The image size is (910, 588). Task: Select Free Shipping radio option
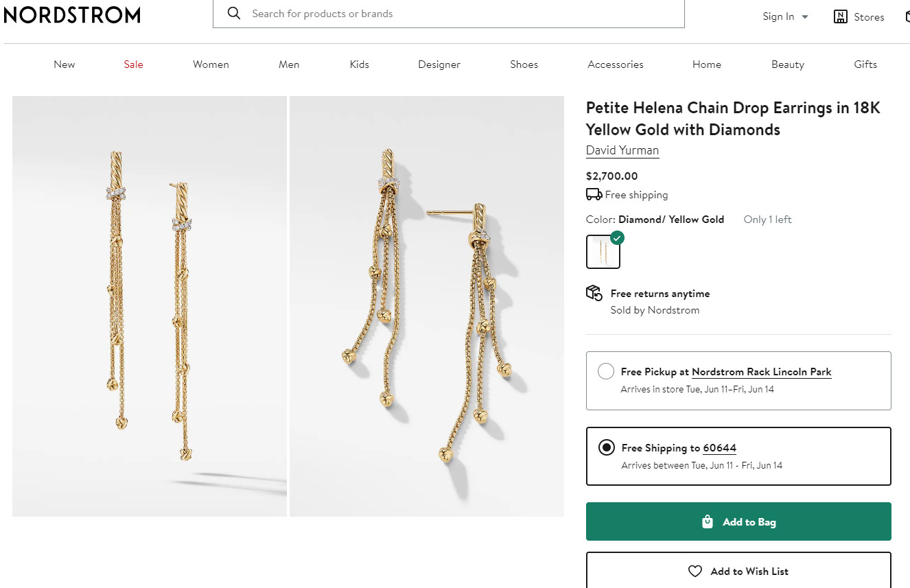(606, 448)
